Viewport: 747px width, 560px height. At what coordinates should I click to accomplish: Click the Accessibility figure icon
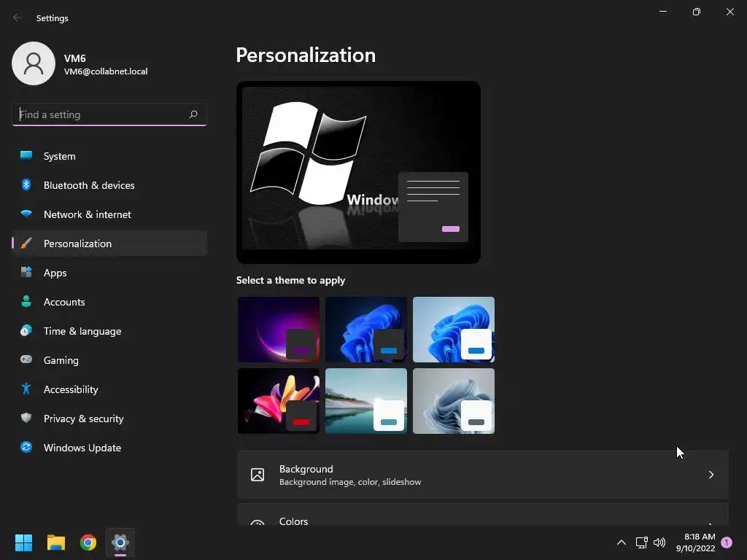pos(26,389)
